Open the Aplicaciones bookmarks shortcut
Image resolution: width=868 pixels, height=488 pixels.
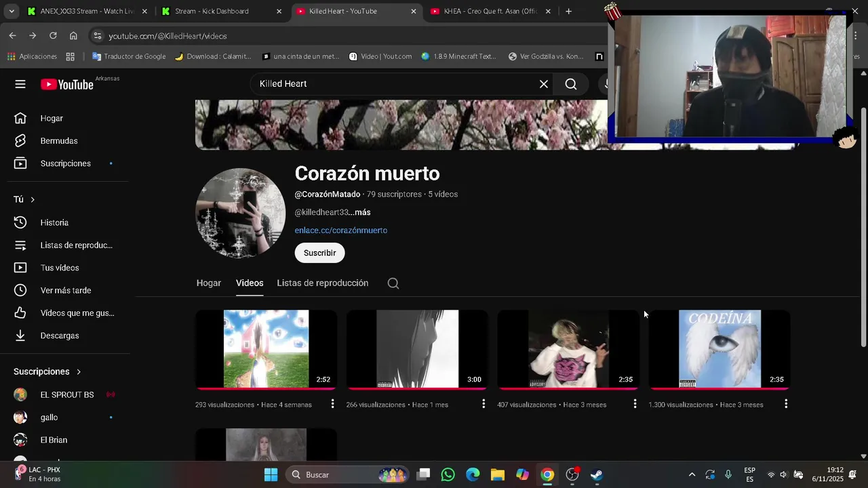[x=32, y=56]
